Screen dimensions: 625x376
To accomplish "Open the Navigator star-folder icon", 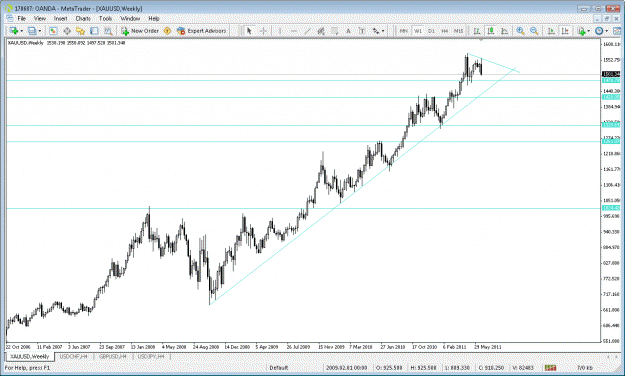I will [x=81, y=31].
